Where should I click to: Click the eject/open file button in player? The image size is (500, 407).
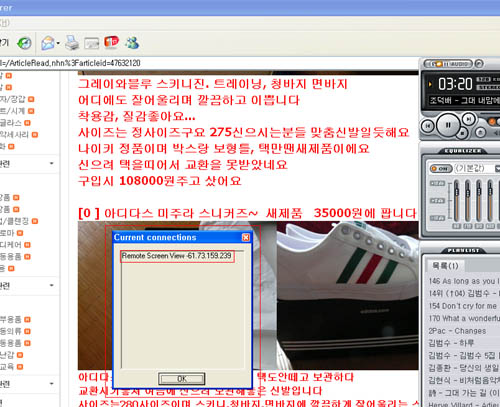[480, 132]
